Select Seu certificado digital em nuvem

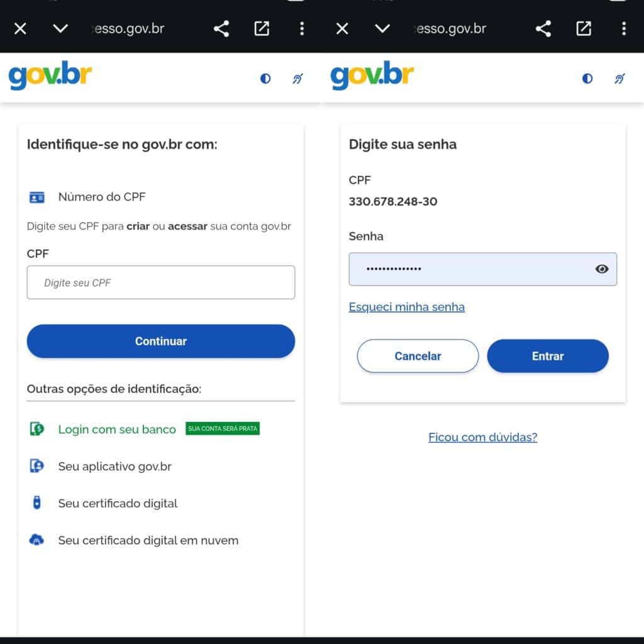tap(147, 540)
